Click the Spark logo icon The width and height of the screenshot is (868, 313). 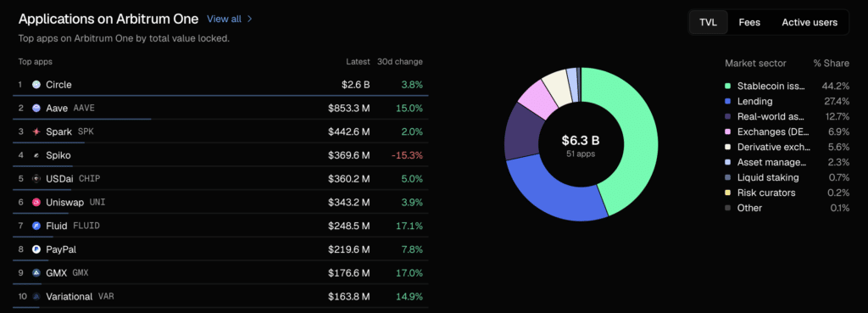pos(36,131)
